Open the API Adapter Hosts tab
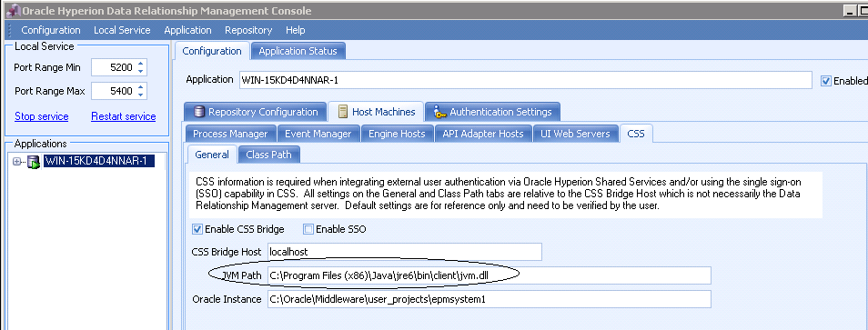This screenshot has width=868, height=330. [483, 134]
